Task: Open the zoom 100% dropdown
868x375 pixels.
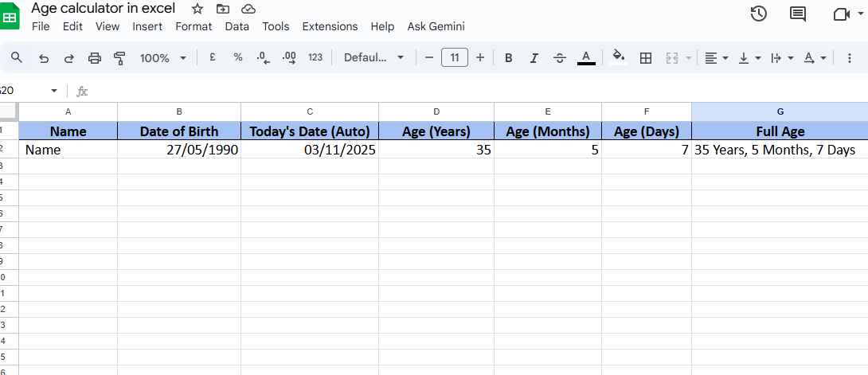Action: pyautogui.click(x=162, y=57)
